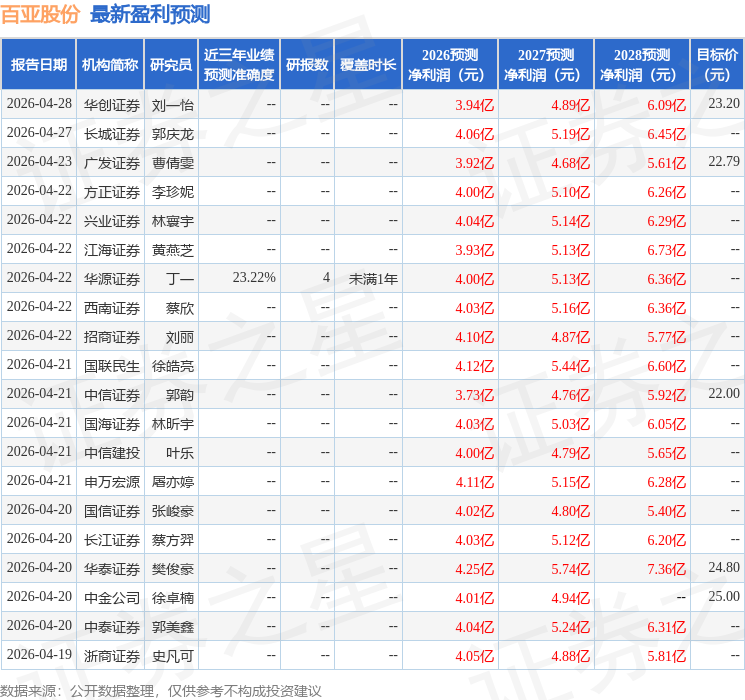Click the 2028预测净利润 column header
745x700 pixels.
pos(642,65)
